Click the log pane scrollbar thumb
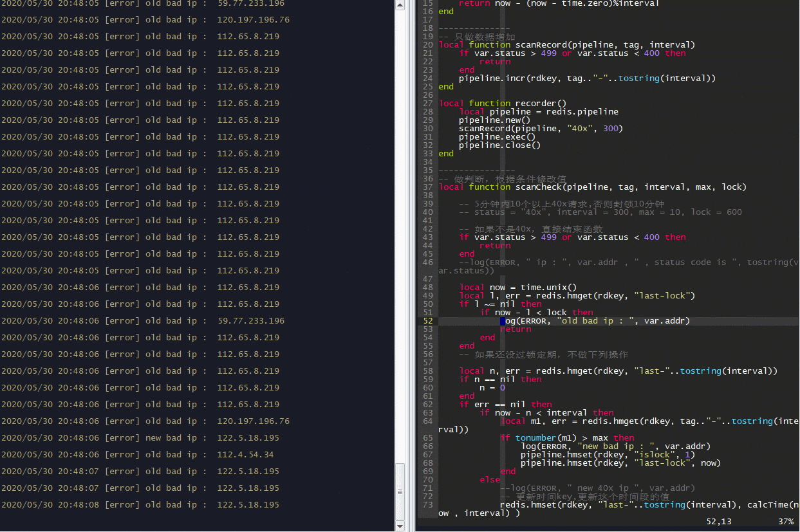This screenshot has width=800, height=532. click(x=400, y=491)
